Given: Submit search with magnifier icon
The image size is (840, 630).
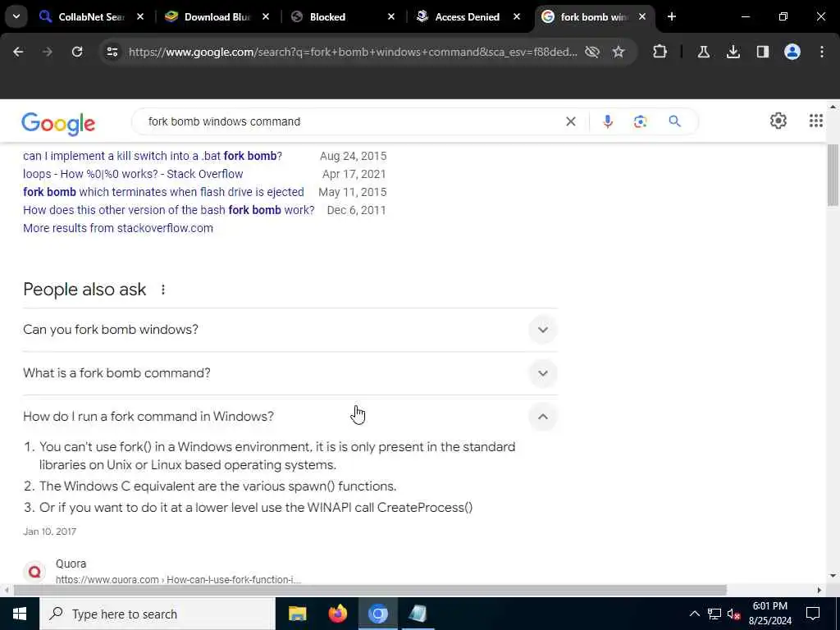Looking at the screenshot, I should tap(674, 121).
